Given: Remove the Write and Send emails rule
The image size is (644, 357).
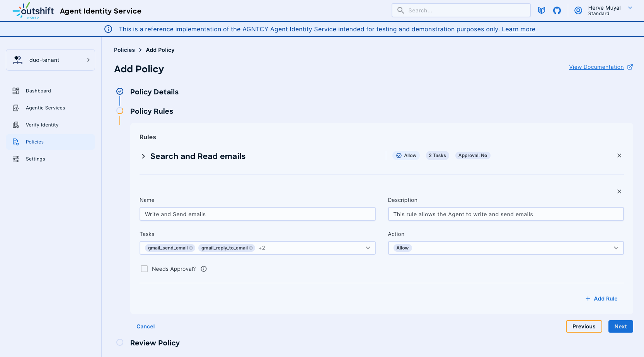Looking at the screenshot, I should pyautogui.click(x=619, y=191).
